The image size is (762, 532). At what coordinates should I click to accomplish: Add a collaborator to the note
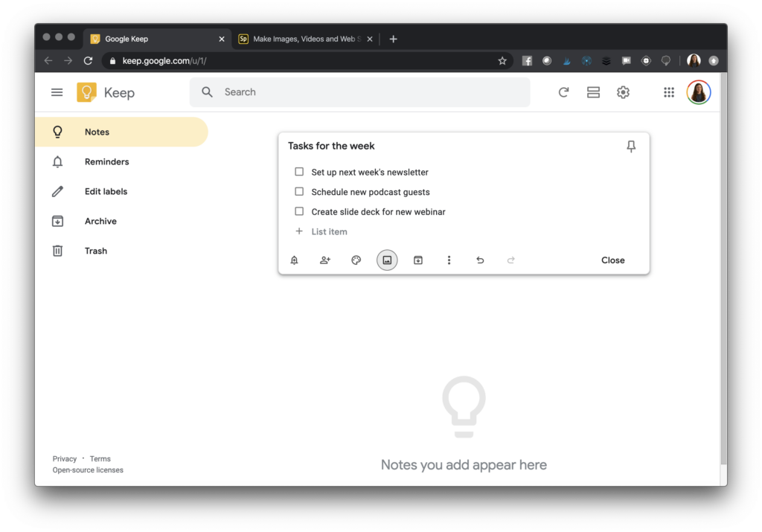click(325, 260)
